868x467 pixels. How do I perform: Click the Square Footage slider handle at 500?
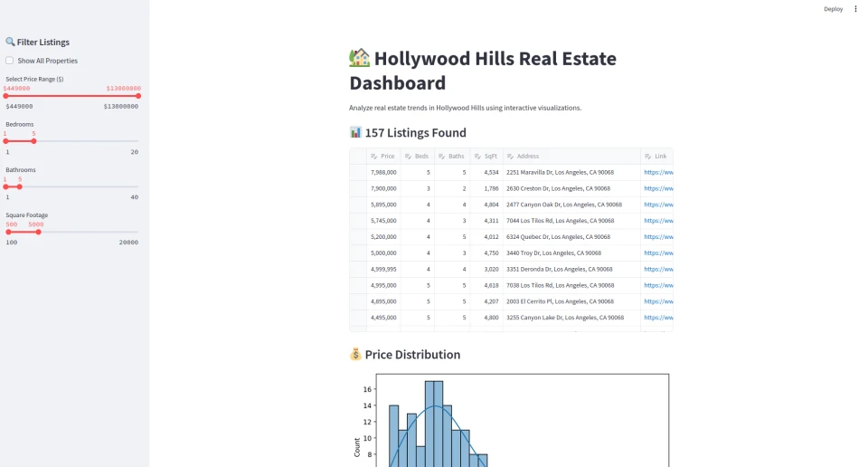point(8,232)
